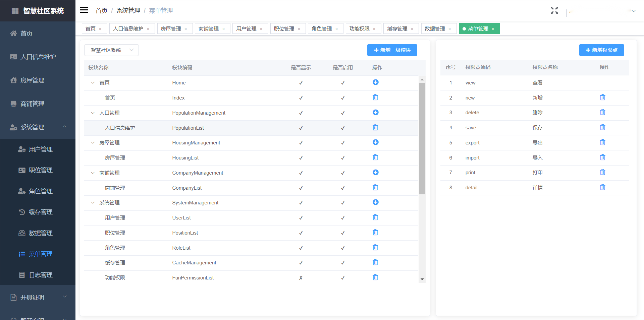Delete the 'save' permission point

pos(603,127)
